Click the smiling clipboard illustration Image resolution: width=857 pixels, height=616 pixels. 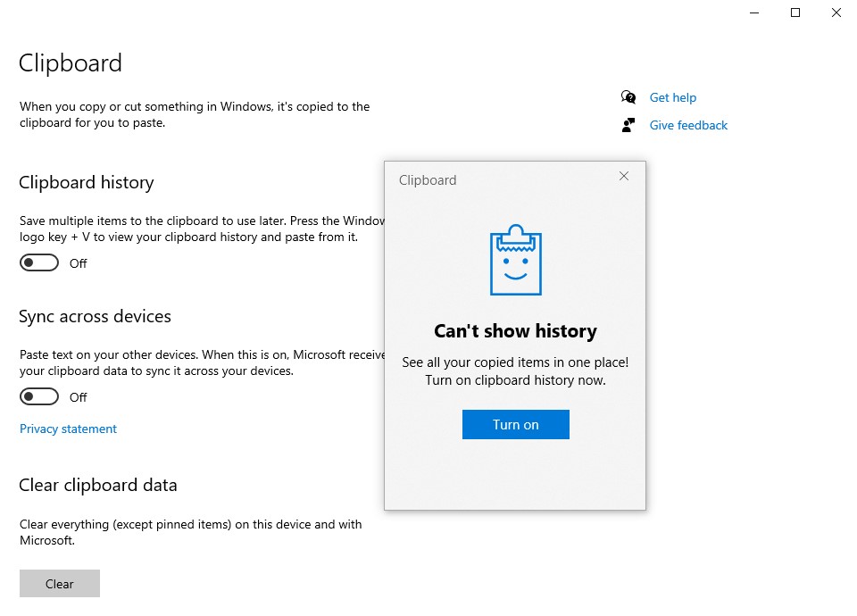click(515, 260)
